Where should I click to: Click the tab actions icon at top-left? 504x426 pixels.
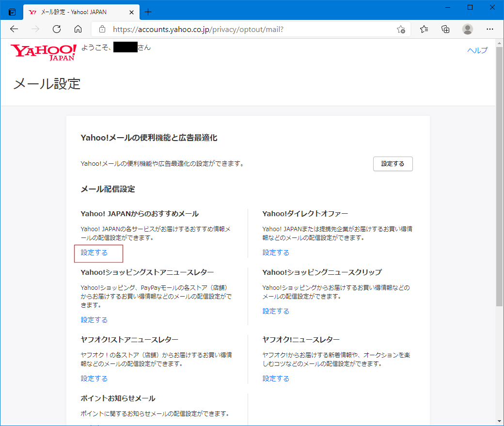click(x=12, y=12)
